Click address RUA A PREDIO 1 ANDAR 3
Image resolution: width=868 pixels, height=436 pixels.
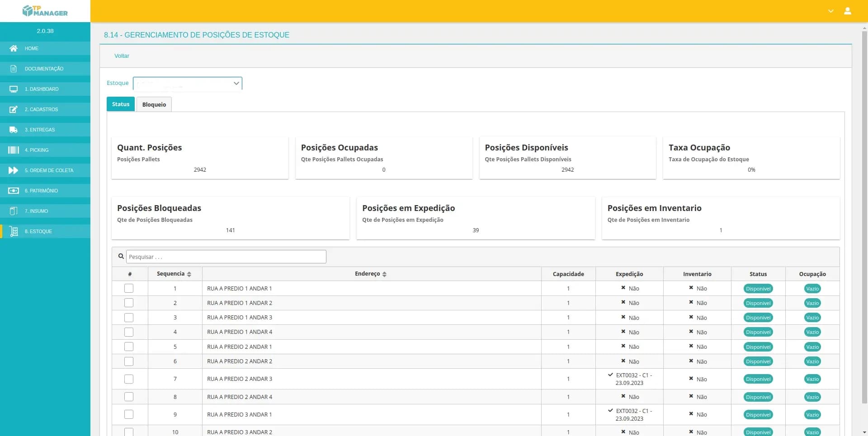pyautogui.click(x=240, y=318)
